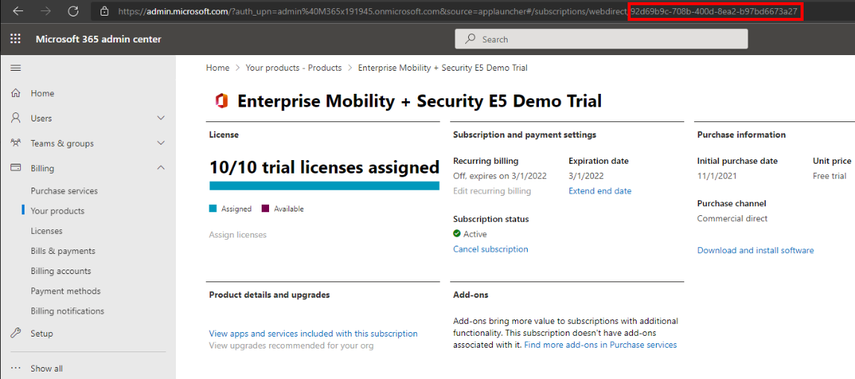Click the Setup wrench icon

pos(16,333)
